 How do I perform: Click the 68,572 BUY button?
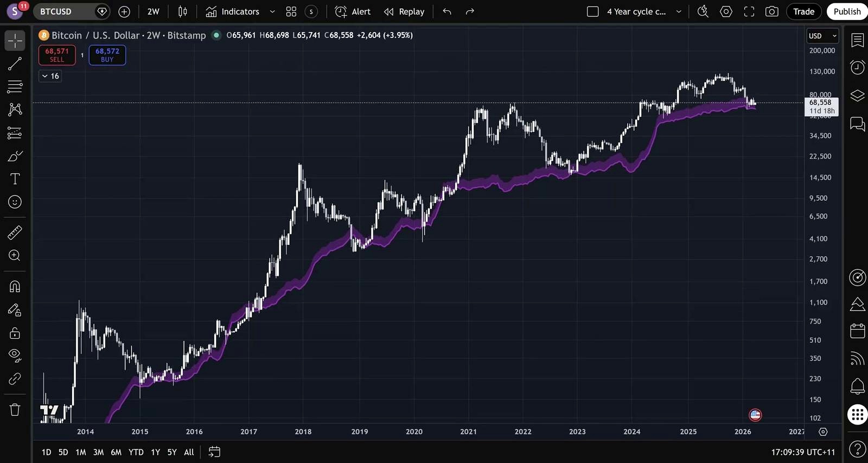[x=107, y=55]
